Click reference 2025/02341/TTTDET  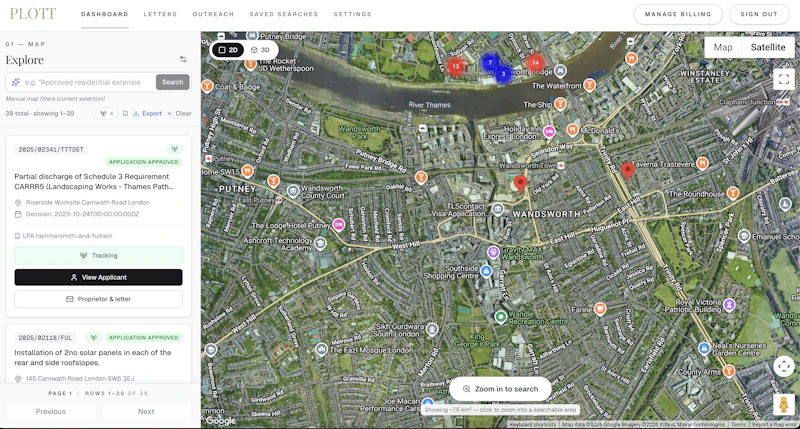(51, 149)
